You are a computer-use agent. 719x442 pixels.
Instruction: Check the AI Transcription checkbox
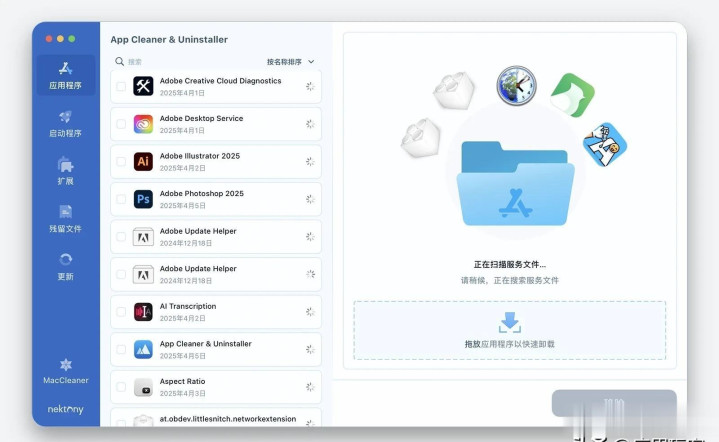(121, 312)
